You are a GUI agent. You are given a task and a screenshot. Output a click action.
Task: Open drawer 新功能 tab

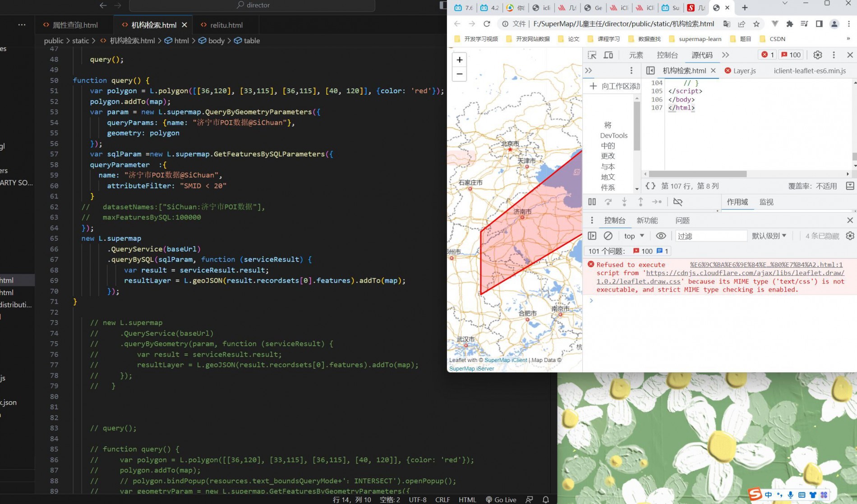point(647,220)
